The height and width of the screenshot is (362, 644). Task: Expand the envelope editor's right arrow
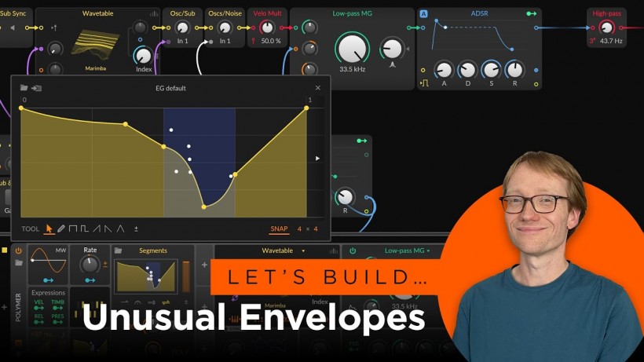(x=317, y=158)
